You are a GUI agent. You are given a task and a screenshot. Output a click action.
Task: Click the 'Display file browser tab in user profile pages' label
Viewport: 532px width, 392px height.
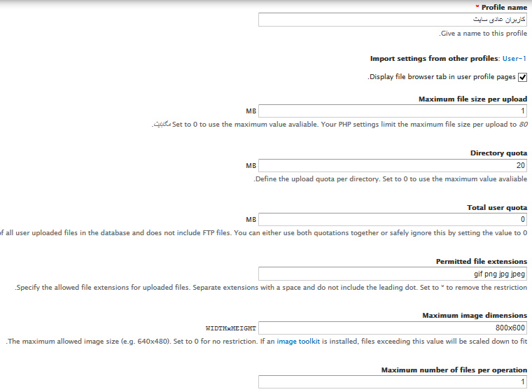click(x=442, y=77)
